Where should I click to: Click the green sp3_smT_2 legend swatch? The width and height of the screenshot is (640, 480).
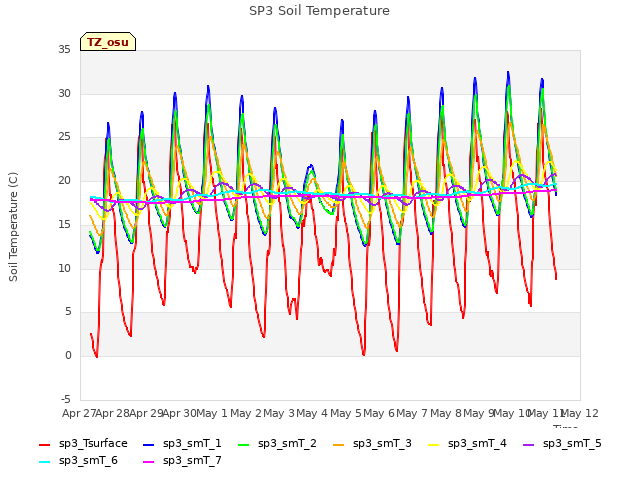[244, 444]
